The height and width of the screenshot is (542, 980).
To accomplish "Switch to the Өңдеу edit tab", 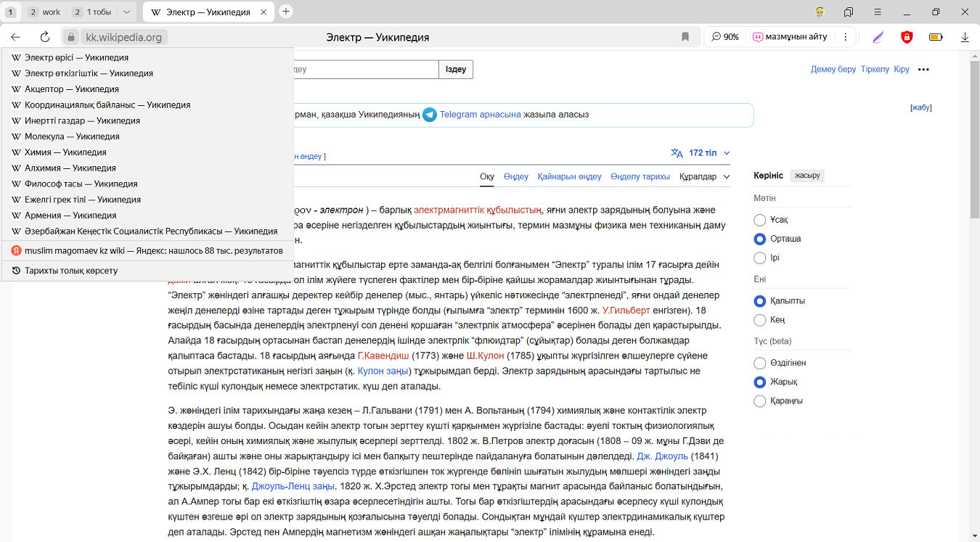I will pos(515,177).
